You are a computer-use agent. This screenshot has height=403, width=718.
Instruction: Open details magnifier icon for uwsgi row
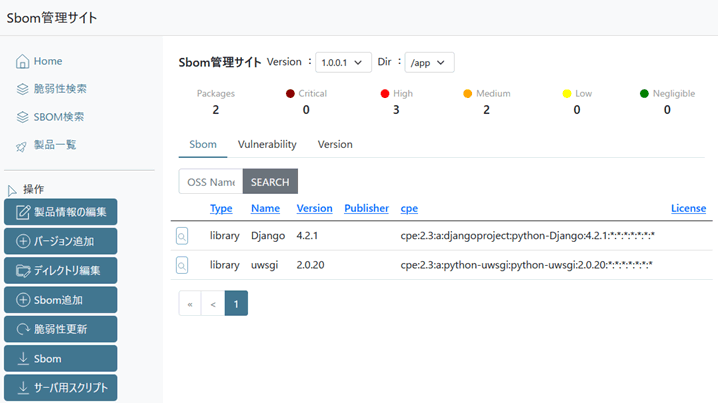click(x=182, y=265)
